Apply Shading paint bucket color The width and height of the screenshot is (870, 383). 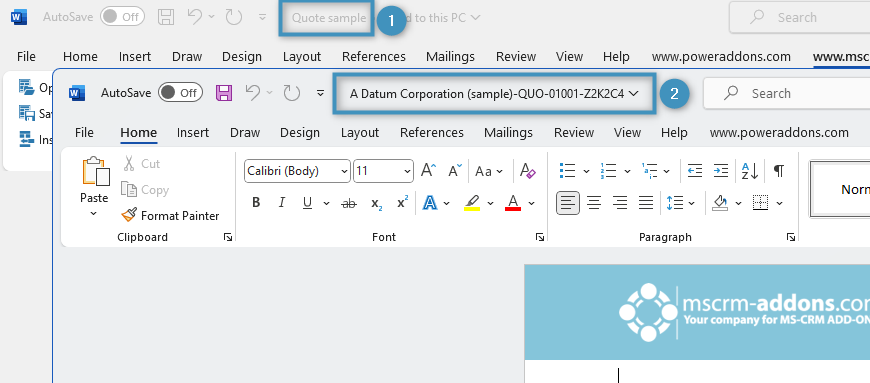[720, 203]
